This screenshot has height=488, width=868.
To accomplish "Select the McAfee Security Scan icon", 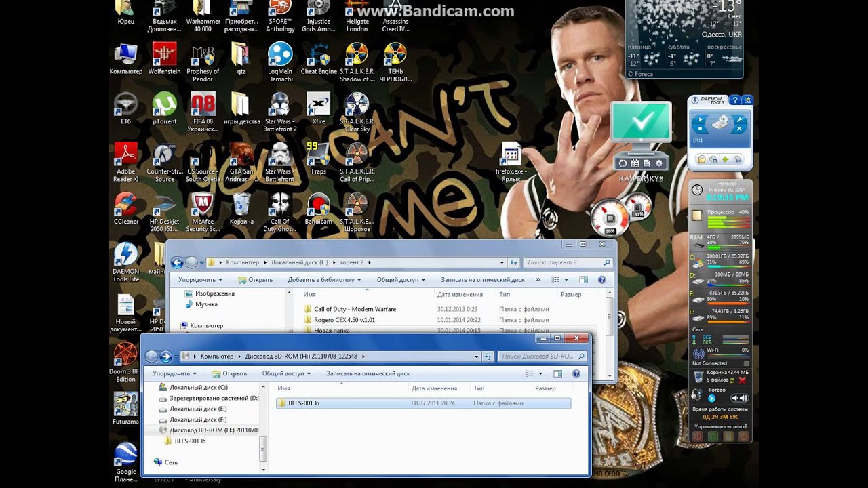I will coord(203,213).
